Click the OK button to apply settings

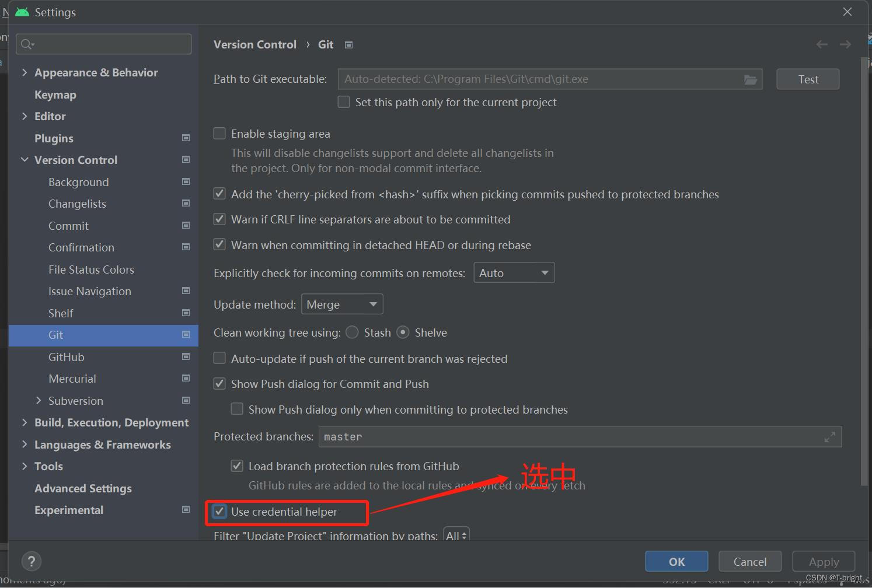coord(676,561)
